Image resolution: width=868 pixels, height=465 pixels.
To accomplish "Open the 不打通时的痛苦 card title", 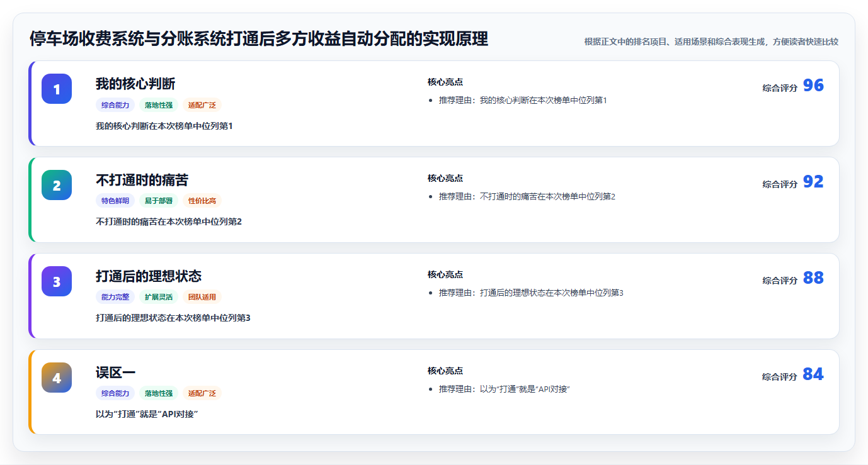I will point(142,180).
